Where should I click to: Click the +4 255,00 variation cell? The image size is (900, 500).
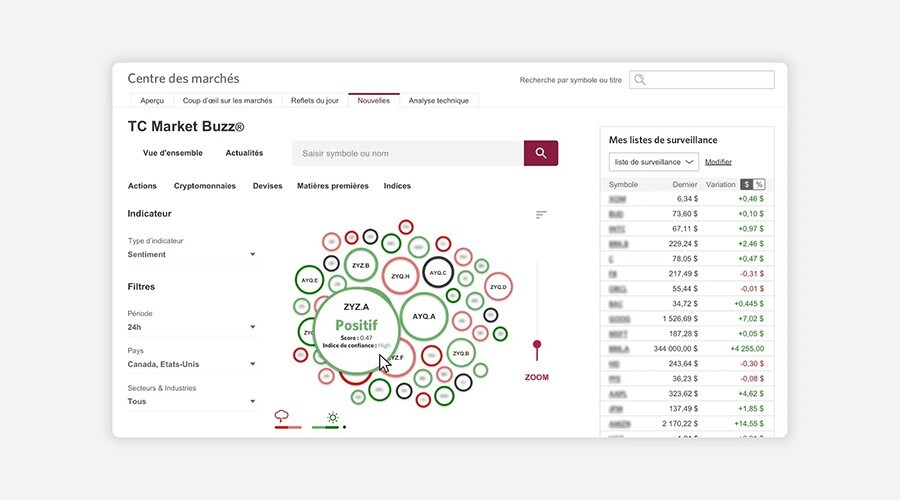(747, 348)
